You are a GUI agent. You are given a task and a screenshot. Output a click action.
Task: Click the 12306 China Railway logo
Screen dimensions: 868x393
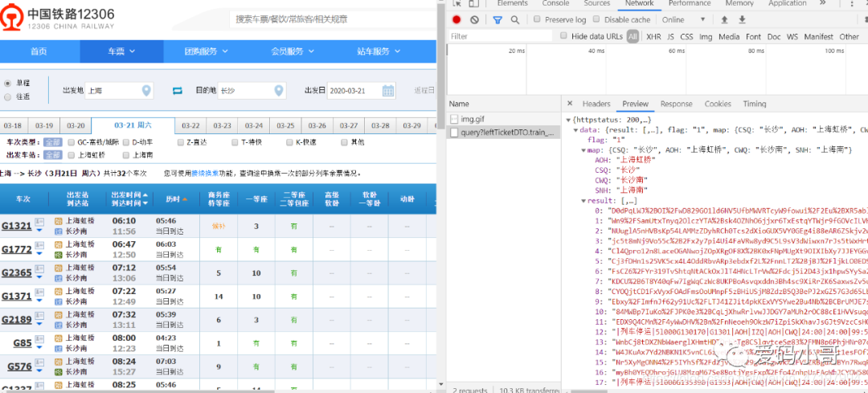point(58,17)
